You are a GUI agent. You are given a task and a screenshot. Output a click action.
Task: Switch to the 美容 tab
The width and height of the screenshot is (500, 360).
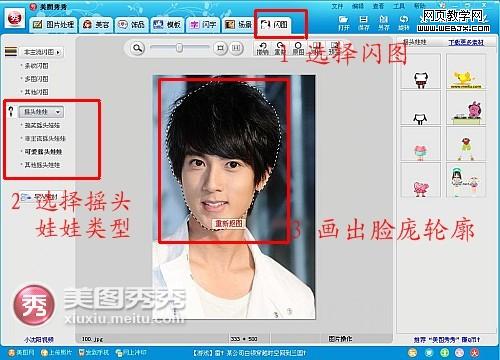pos(96,24)
